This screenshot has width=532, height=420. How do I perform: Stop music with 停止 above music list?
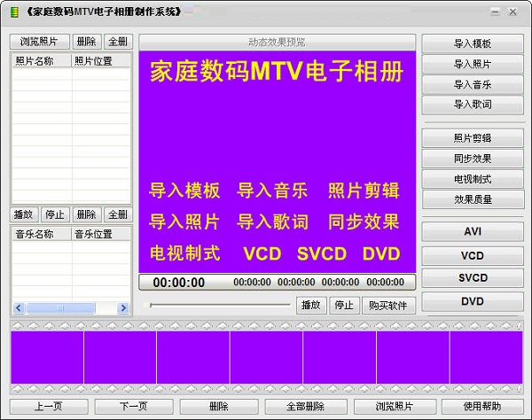pos(55,214)
